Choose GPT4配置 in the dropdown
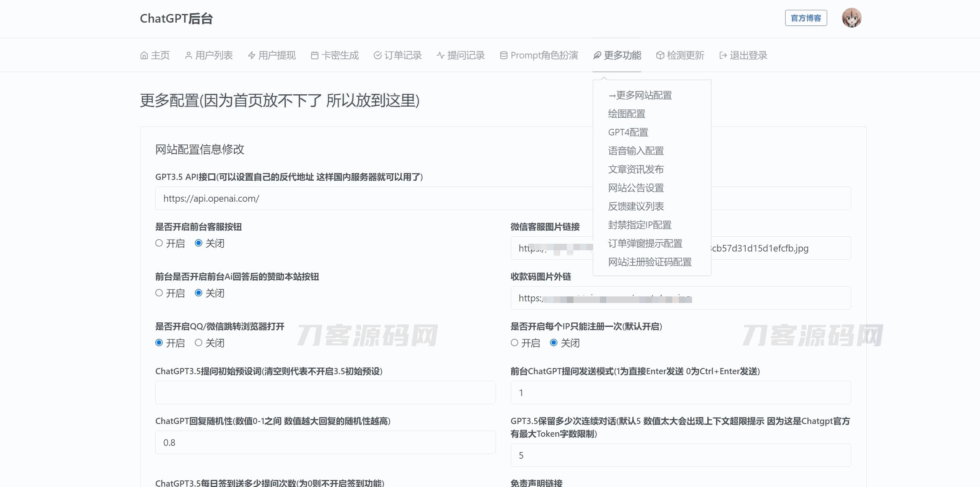Viewport: 980px width, 487px height. 628,132
